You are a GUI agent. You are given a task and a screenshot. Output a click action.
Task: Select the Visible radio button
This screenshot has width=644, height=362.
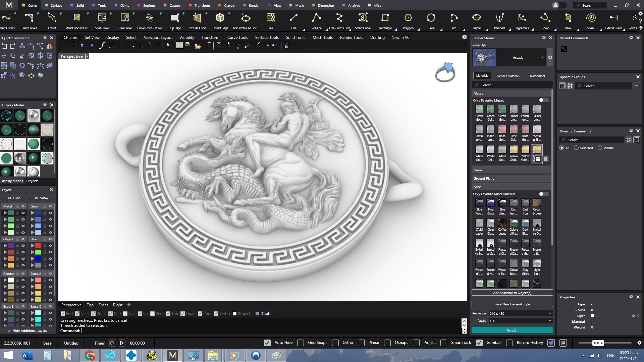click(600, 148)
